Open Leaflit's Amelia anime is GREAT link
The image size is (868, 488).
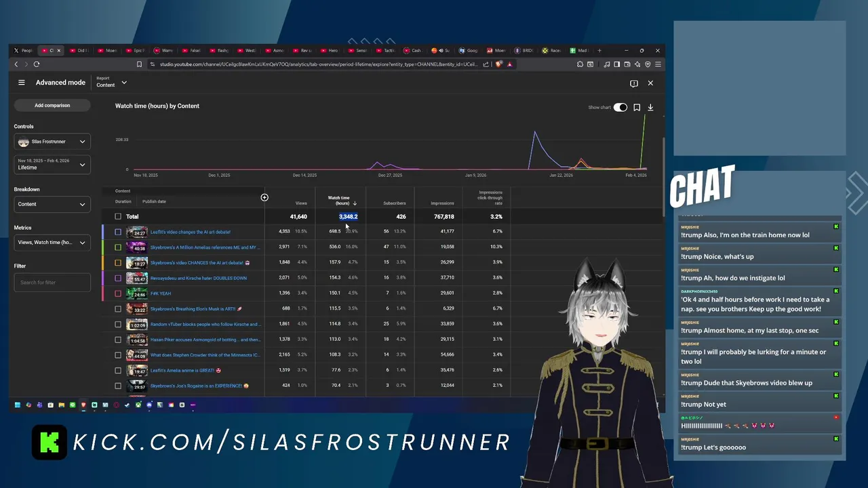[186, 371]
